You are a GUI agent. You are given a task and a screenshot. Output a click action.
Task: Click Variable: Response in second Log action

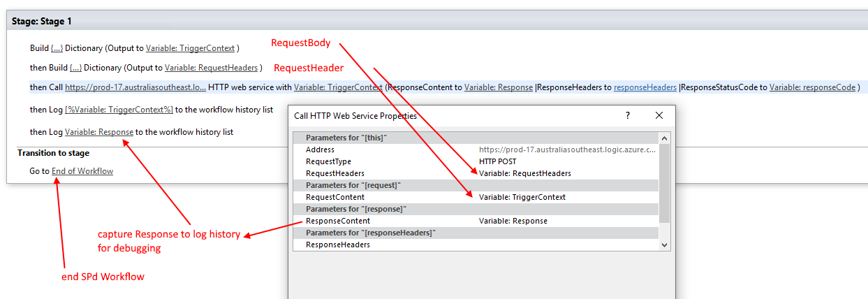pyautogui.click(x=98, y=131)
